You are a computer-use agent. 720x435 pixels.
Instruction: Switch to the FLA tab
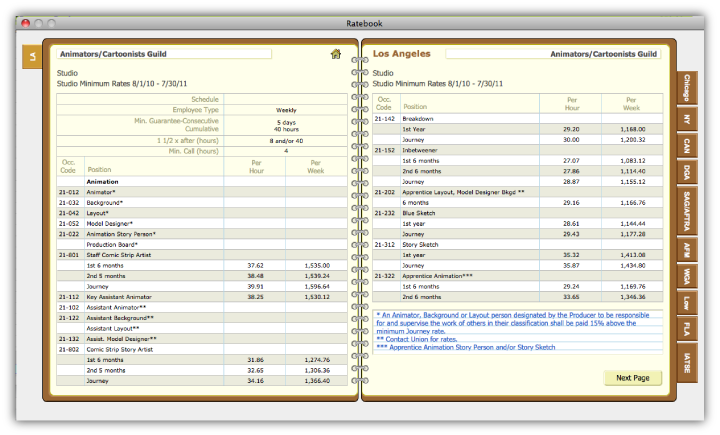(687, 329)
